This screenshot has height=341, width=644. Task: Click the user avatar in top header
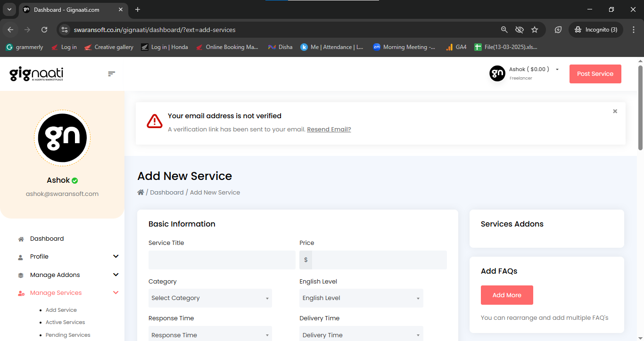[x=497, y=73]
